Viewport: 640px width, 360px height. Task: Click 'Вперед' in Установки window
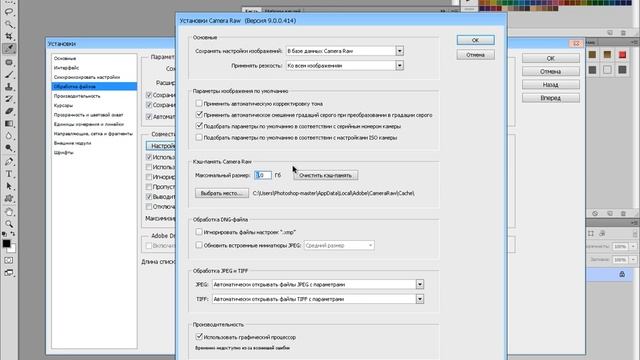coord(551,98)
